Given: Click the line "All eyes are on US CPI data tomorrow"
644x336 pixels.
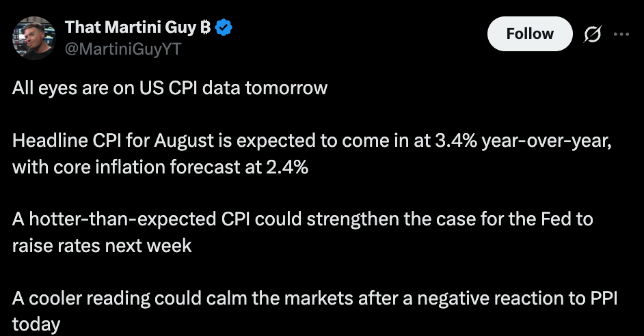Looking at the screenshot, I should point(170,88).
